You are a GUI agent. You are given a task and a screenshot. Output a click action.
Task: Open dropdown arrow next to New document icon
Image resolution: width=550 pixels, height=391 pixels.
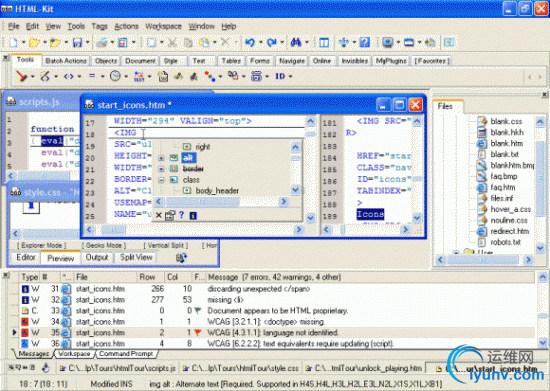[24, 43]
